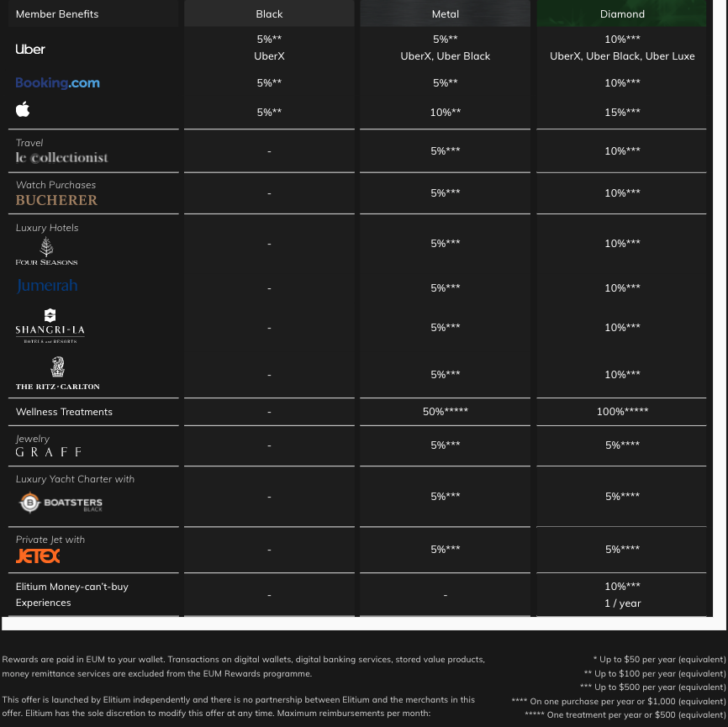
Task: Click the "Luxury Hotels" label
Action: pyautogui.click(x=47, y=228)
